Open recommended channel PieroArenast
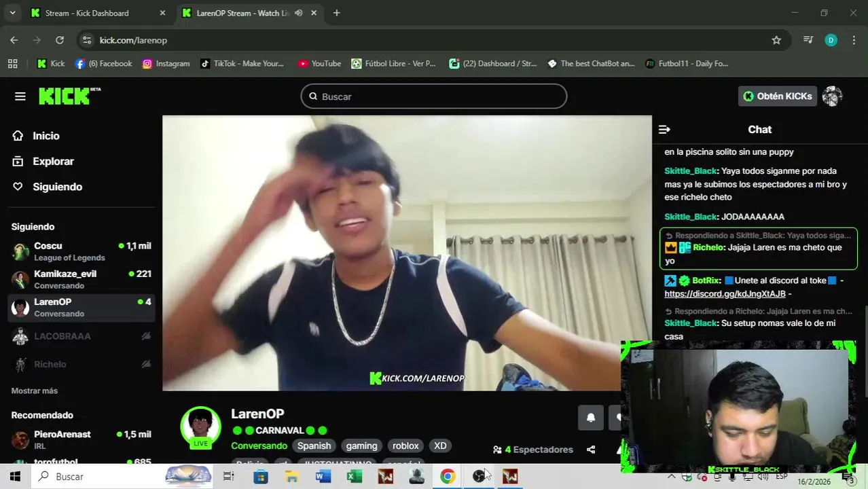868x489 pixels. pos(82,439)
